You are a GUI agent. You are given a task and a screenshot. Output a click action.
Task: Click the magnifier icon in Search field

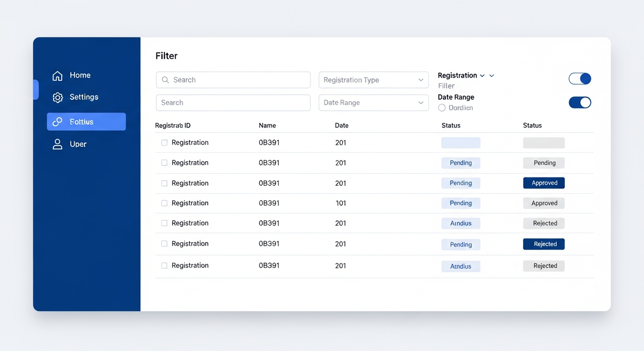(166, 80)
